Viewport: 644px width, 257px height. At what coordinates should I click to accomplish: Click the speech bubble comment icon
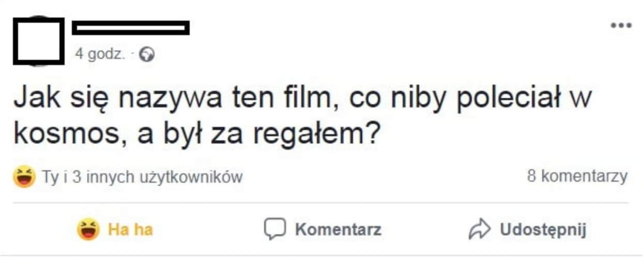click(x=274, y=229)
